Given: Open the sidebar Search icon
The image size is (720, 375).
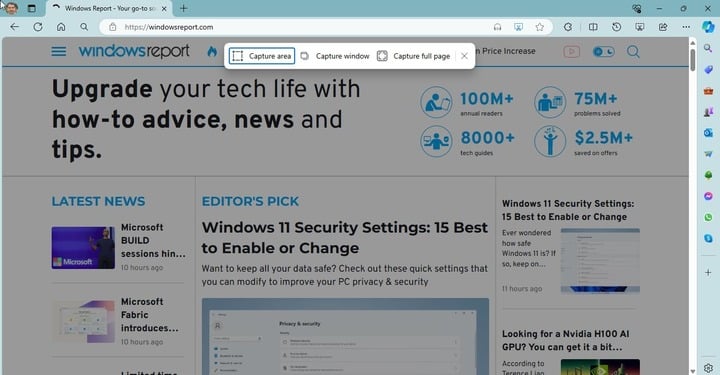Looking at the screenshot, I should click(708, 48).
